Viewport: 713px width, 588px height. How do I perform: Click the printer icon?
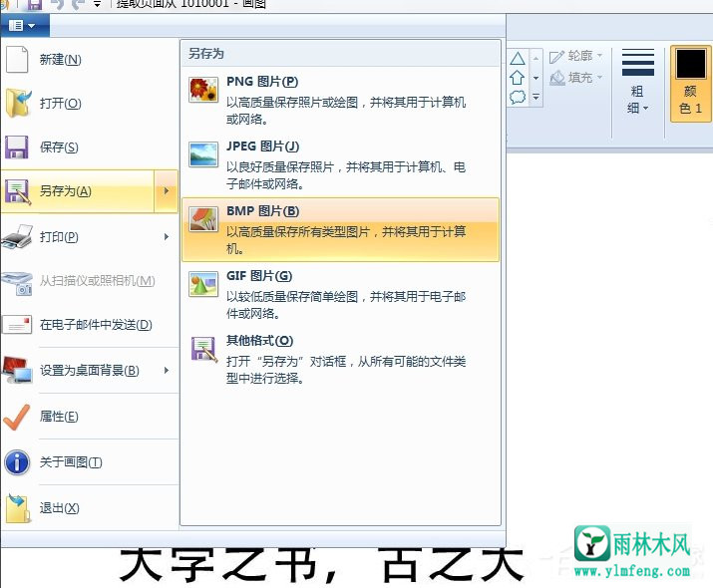(17, 236)
